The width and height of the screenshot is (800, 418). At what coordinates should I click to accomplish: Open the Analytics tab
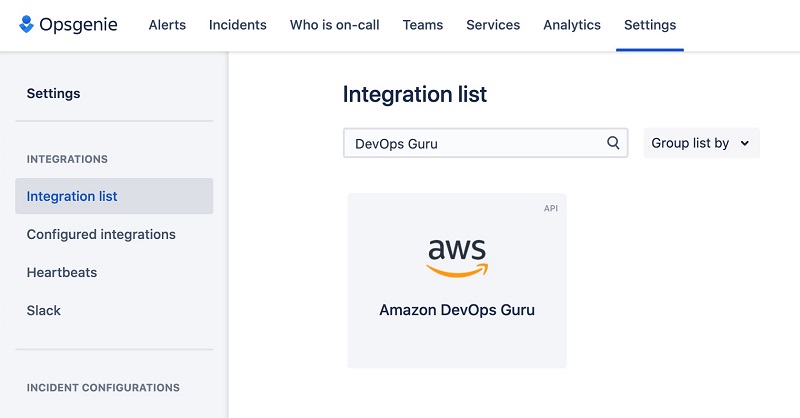click(572, 25)
